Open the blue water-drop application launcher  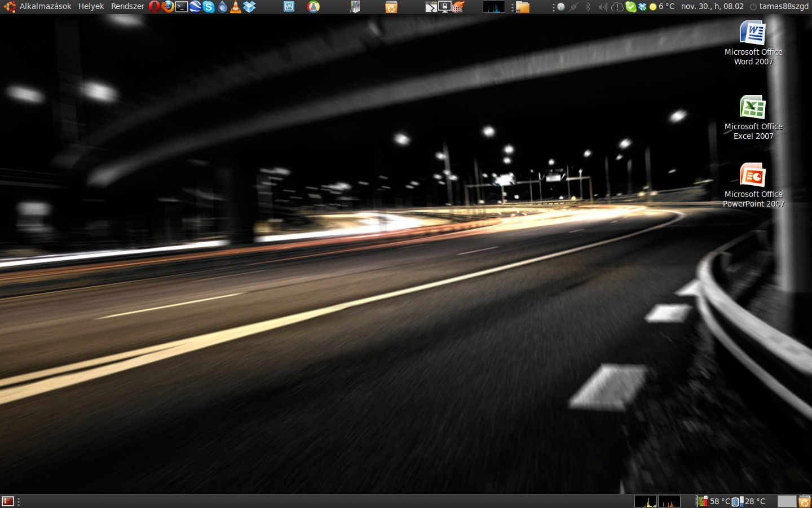coord(222,7)
